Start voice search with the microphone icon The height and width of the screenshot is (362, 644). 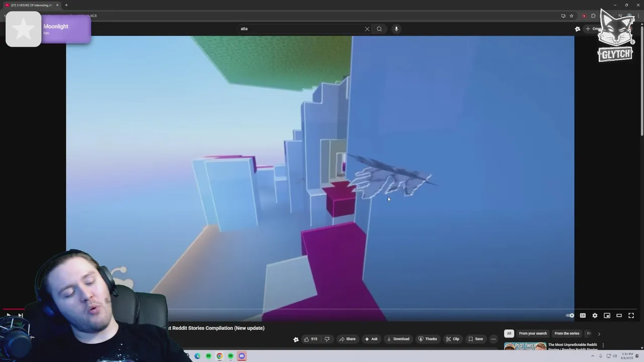pyautogui.click(x=396, y=29)
